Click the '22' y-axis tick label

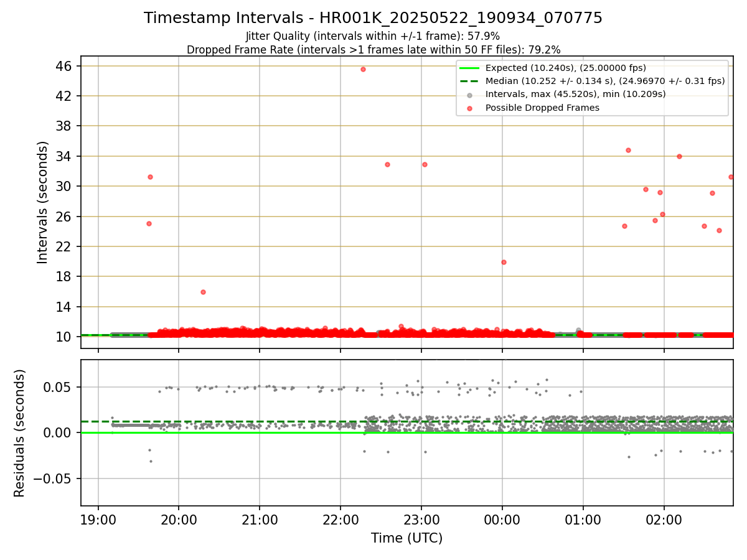click(x=65, y=246)
